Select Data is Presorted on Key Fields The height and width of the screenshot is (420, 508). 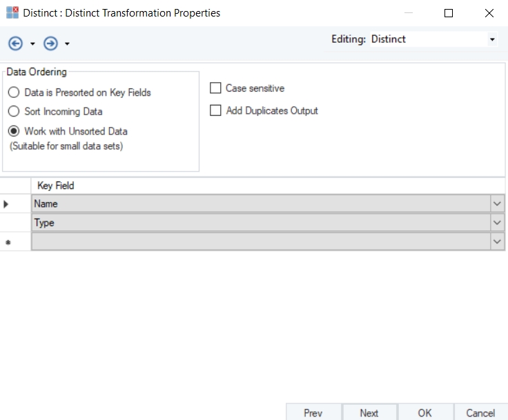click(14, 92)
